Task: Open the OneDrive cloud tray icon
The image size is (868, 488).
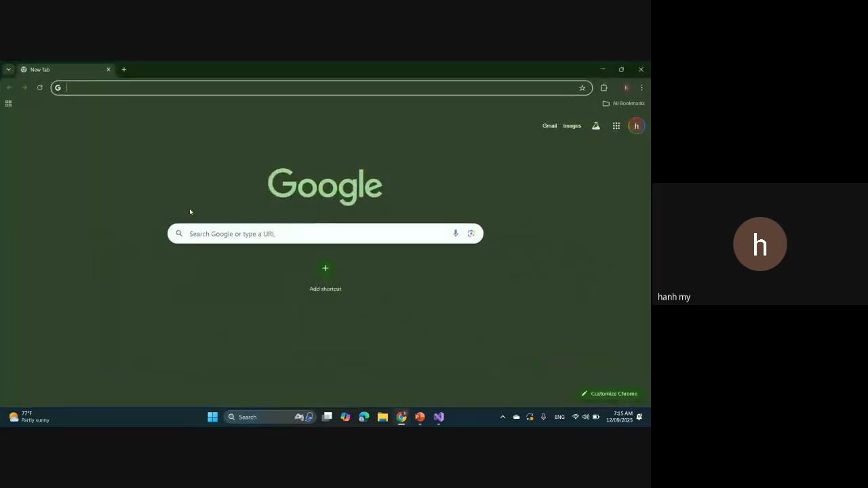Action: [x=516, y=417]
